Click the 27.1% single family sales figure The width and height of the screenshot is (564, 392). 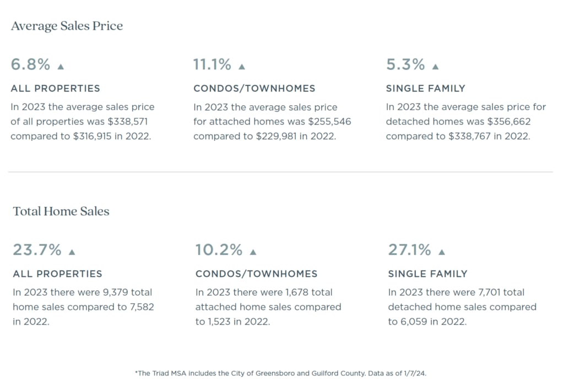410,250
